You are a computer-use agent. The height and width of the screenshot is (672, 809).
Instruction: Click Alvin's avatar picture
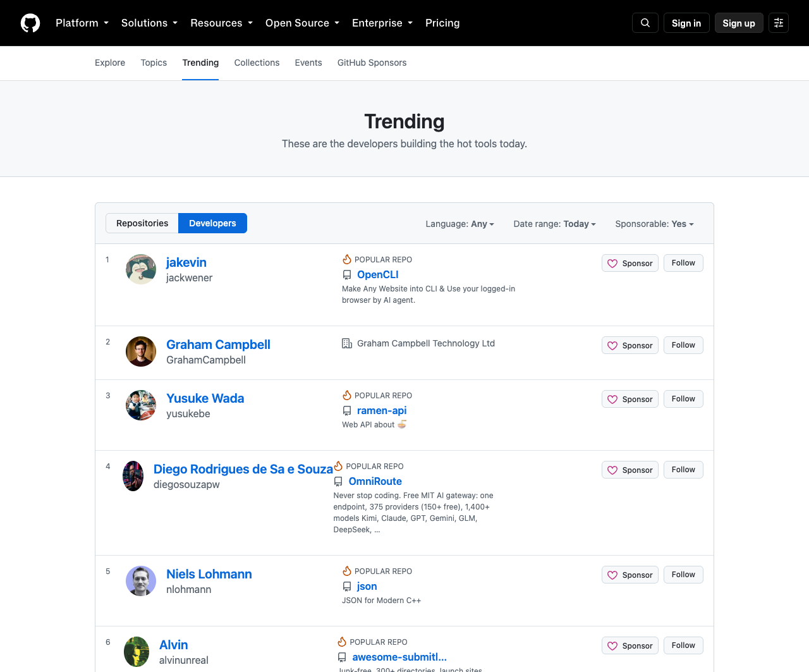click(137, 652)
